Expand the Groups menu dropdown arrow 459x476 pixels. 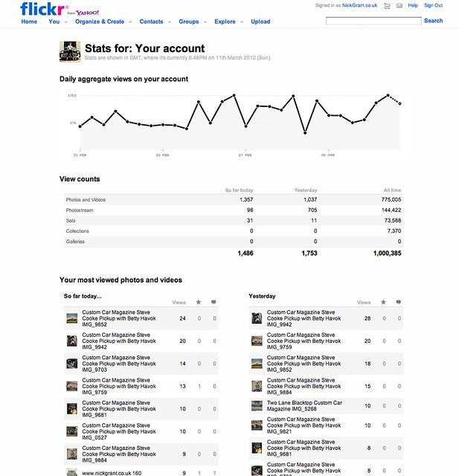coord(205,22)
